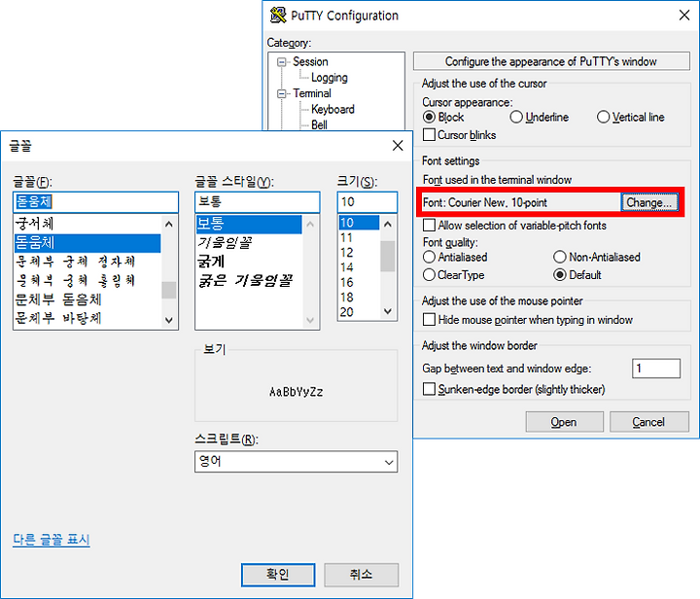
Task: Open the 다른 글꼴 표시 link
Action: click(x=52, y=540)
